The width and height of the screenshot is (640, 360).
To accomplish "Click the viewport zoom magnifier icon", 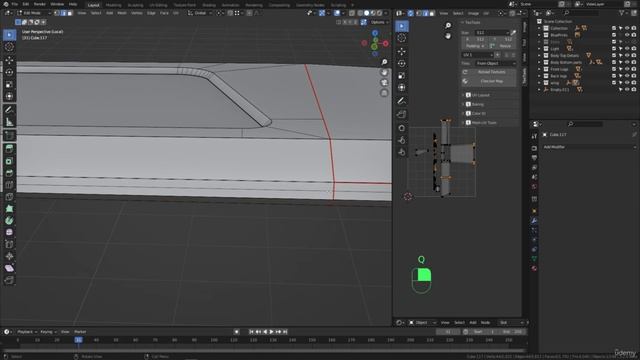I will (x=384, y=62).
